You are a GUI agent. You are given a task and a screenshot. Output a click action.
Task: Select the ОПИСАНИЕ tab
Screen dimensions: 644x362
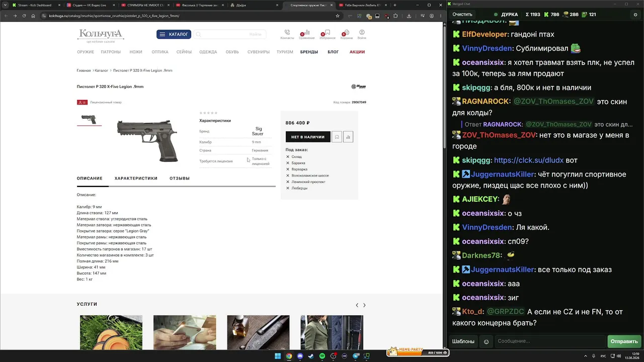point(90,178)
